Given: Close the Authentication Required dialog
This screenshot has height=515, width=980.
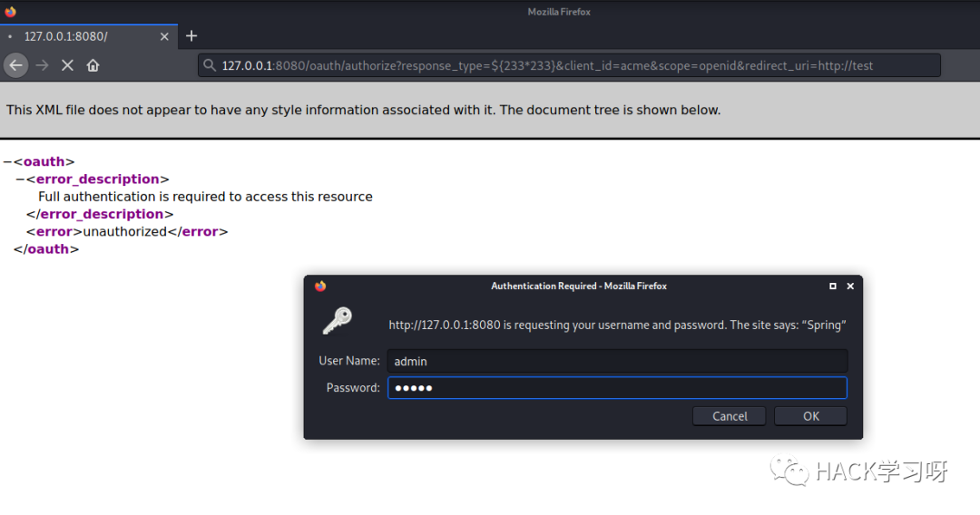Looking at the screenshot, I should tap(850, 286).
